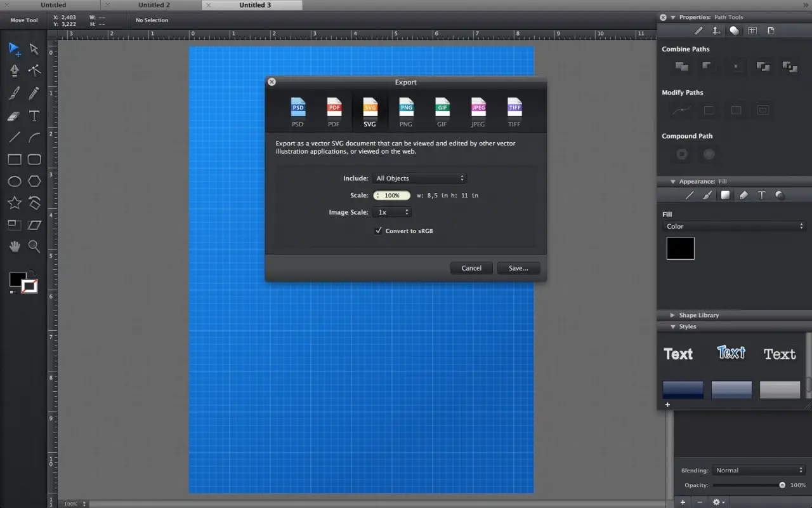Screen dimensions: 812x508
Task: Add a new style with plus icon
Action: 667,404
